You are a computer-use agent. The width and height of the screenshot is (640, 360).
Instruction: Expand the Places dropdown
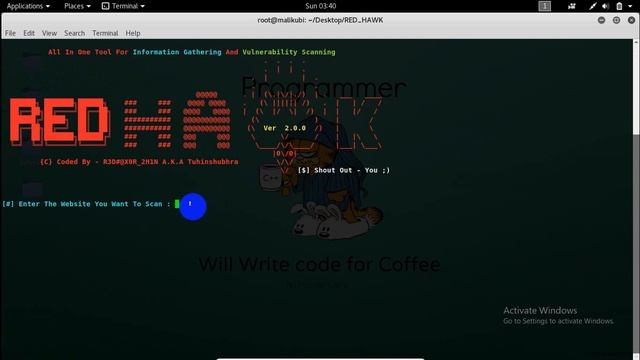pyautogui.click(x=77, y=6)
